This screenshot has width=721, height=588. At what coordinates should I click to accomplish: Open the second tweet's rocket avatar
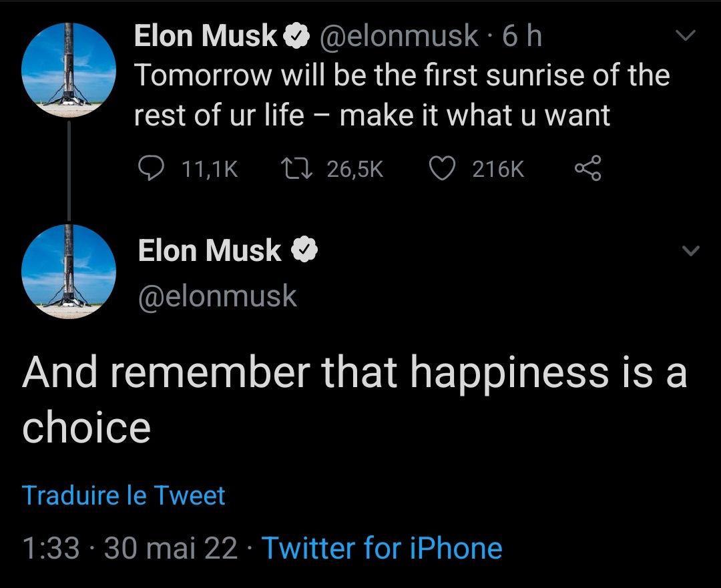(x=69, y=271)
